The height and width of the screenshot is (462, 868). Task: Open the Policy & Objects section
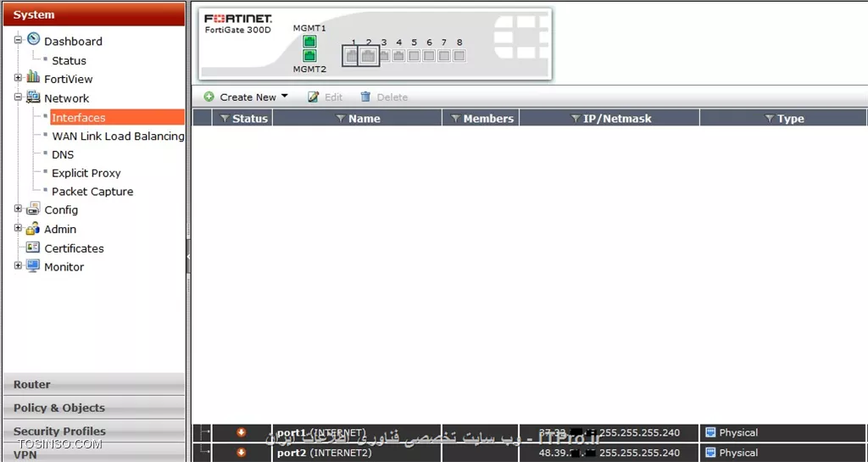94,408
